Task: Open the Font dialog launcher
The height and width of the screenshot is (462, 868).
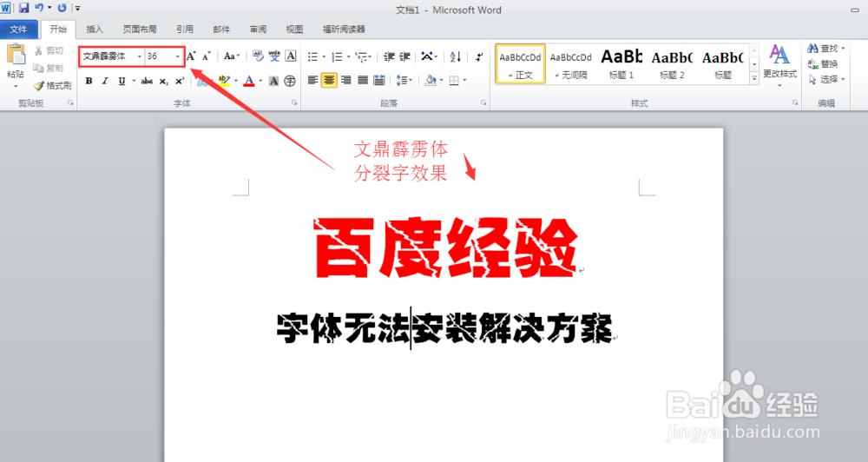Action: coord(294,103)
